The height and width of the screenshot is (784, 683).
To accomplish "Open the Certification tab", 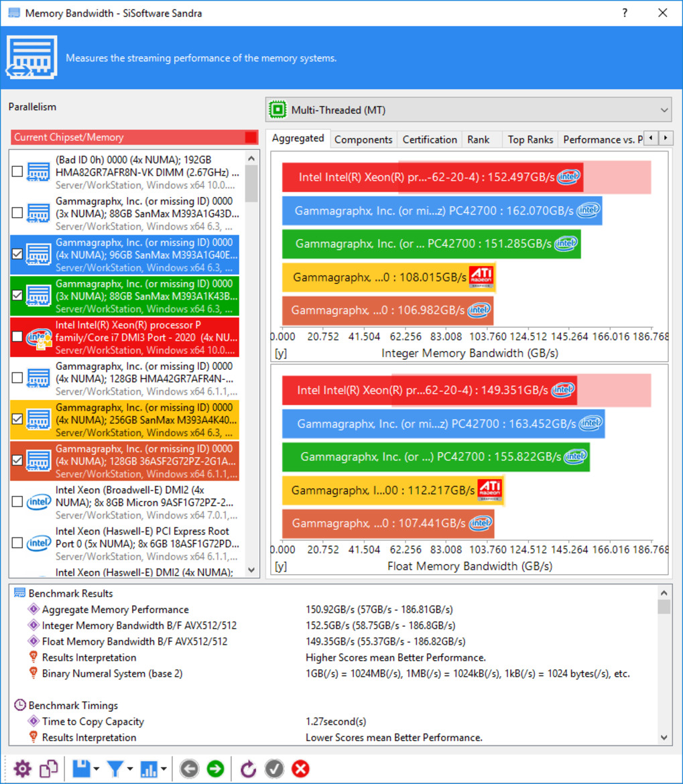I will [430, 139].
